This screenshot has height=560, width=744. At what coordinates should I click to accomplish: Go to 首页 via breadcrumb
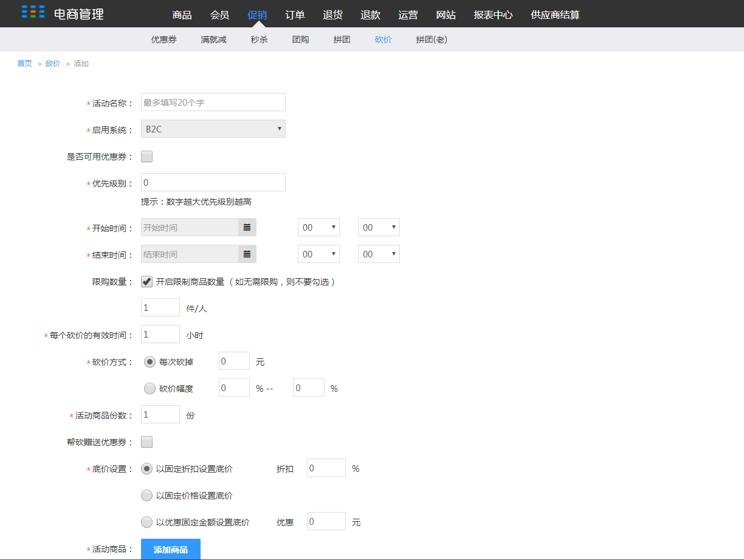click(24, 63)
